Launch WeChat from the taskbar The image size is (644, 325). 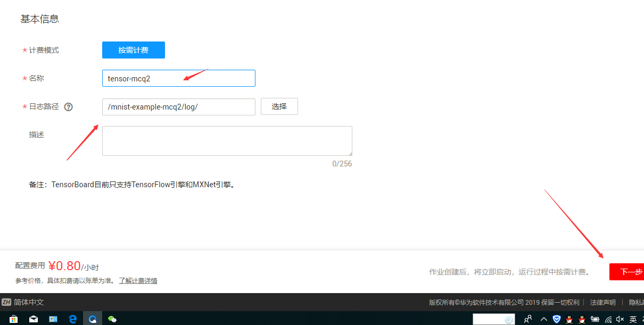(x=112, y=319)
